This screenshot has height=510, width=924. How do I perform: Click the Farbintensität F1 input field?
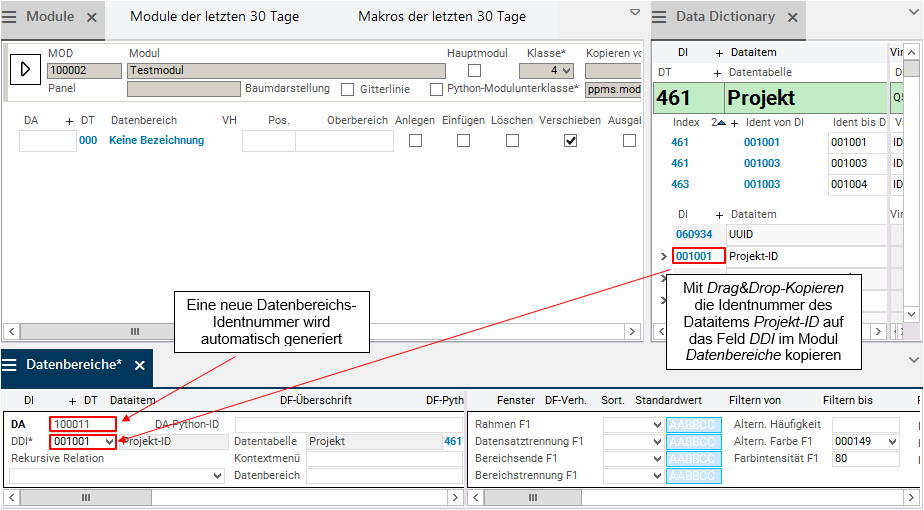coord(865,459)
